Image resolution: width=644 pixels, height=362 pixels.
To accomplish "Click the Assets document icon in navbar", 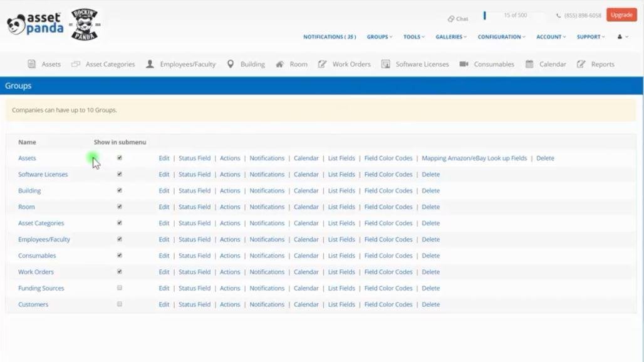I will tap(31, 64).
